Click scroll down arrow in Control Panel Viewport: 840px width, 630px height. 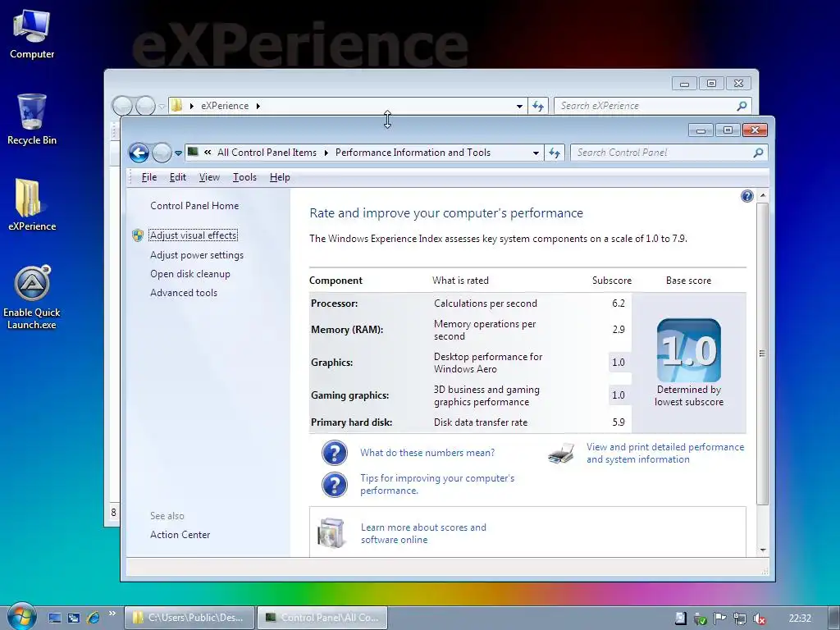point(763,550)
